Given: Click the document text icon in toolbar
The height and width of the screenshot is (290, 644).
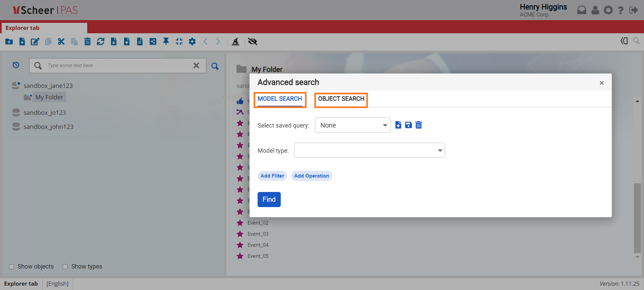Looking at the screenshot, I should [x=140, y=42].
